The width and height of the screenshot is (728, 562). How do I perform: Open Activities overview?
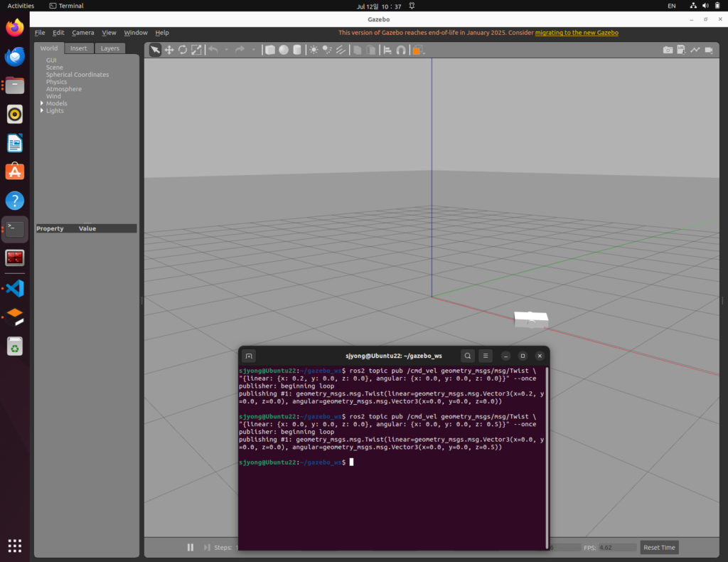point(21,6)
